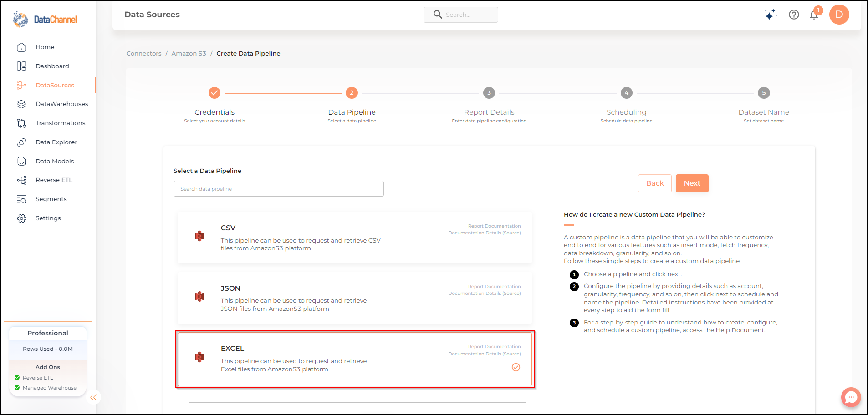The image size is (868, 415).
Task: Click the Back button
Action: (x=655, y=183)
